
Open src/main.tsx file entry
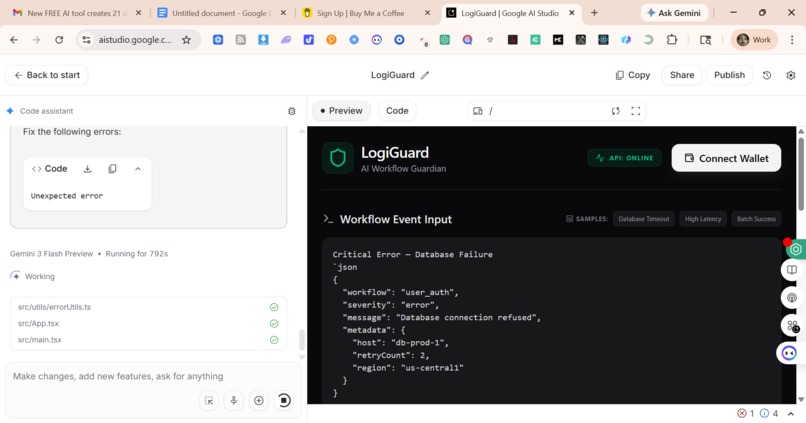point(148,340)
